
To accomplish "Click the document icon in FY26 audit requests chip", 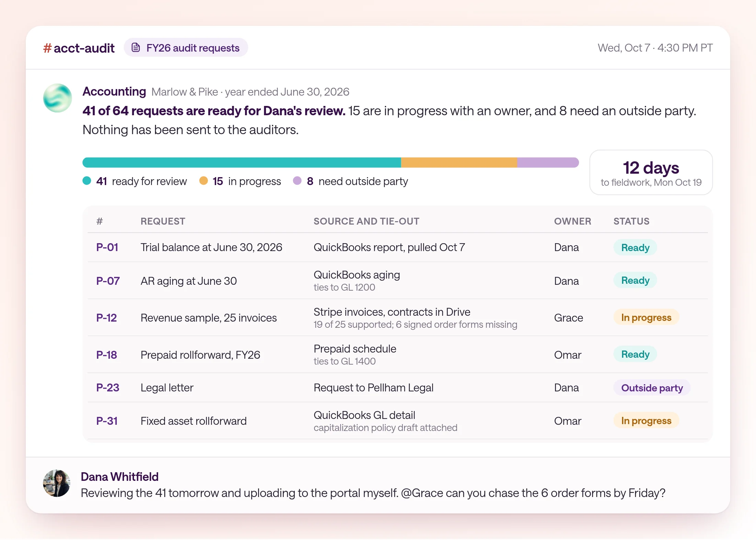I will point(136,47).
